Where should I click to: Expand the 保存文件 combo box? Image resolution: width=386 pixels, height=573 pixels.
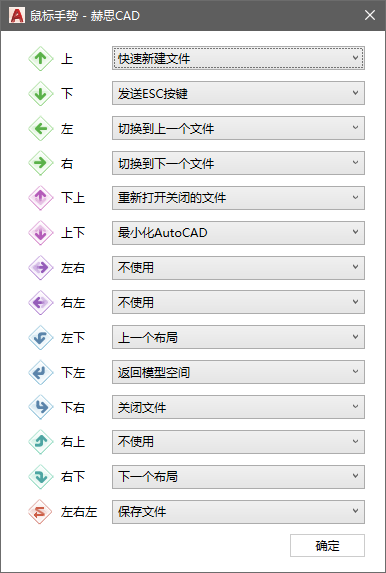[x=238, y=512]
